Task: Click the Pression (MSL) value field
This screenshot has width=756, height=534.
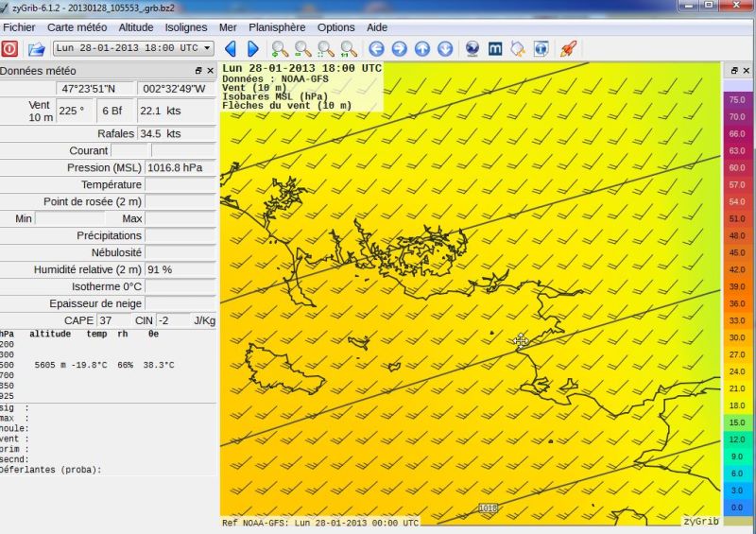Action: [x=179, y=167]
